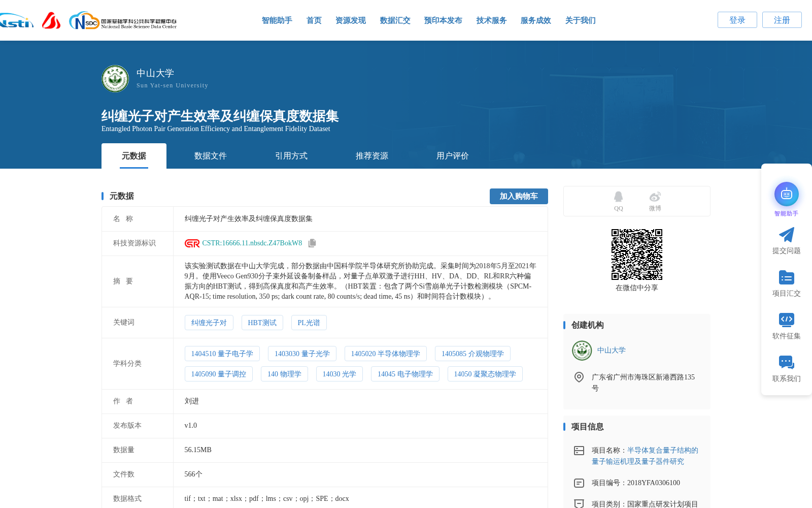Click the WeChat share QR code
This screenshot has height=508, width=812.
click(636, 255)
